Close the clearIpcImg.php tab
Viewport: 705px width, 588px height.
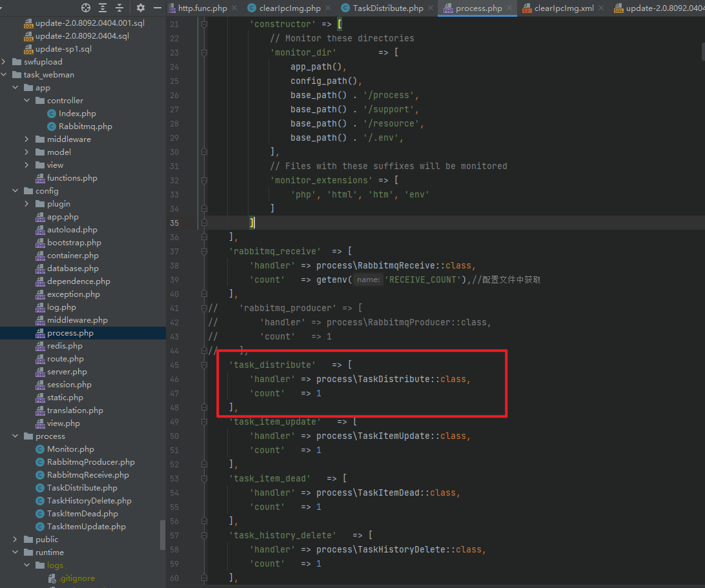coord(328,8)
